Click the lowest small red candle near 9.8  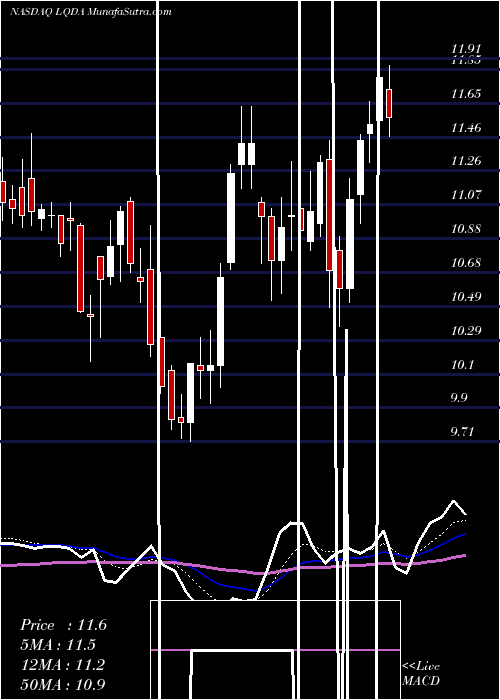[x=181, y=420]
